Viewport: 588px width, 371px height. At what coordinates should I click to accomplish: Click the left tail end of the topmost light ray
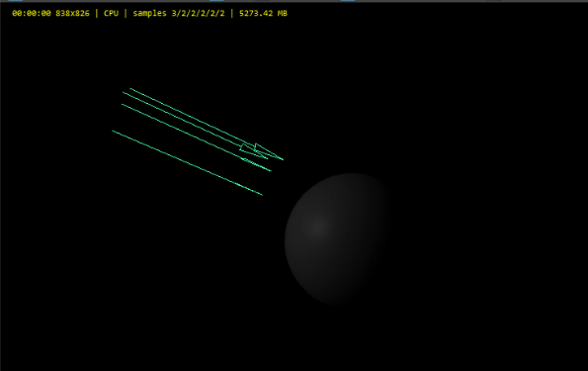130,89
